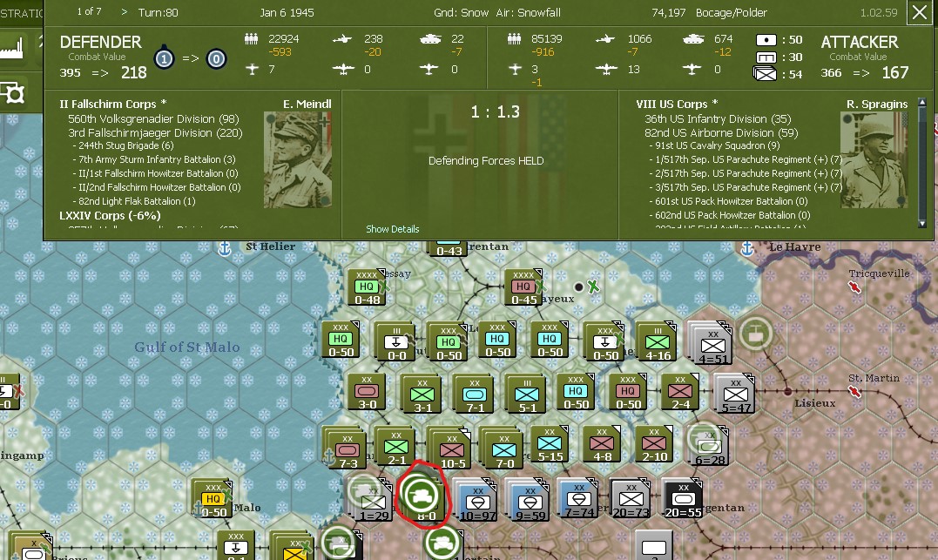This screenshot has height=560, width=938.
Task: Click the anchor port icon near St Helier
Action: coord(225,248)
